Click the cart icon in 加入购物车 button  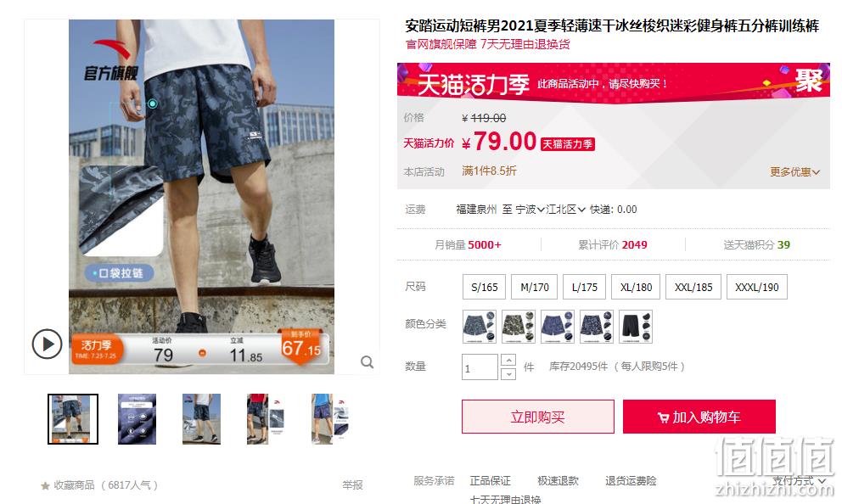coord(663,417)
